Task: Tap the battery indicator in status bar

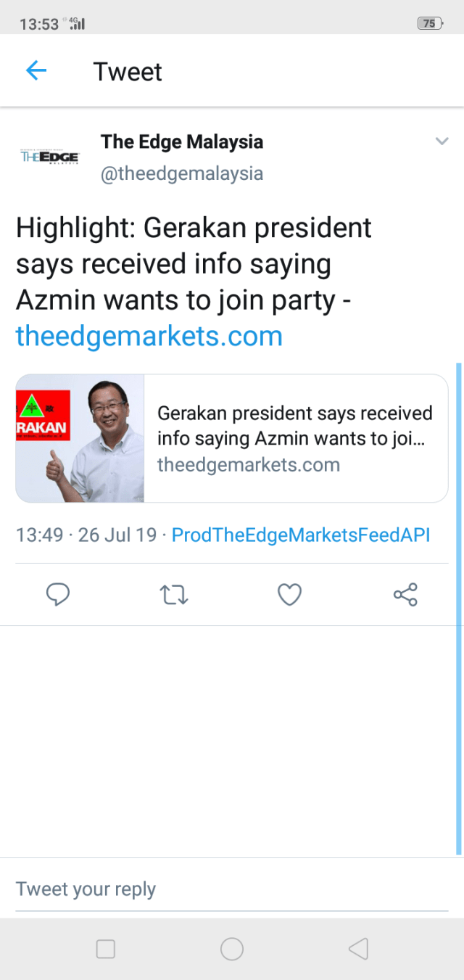Action: point(430,23)
